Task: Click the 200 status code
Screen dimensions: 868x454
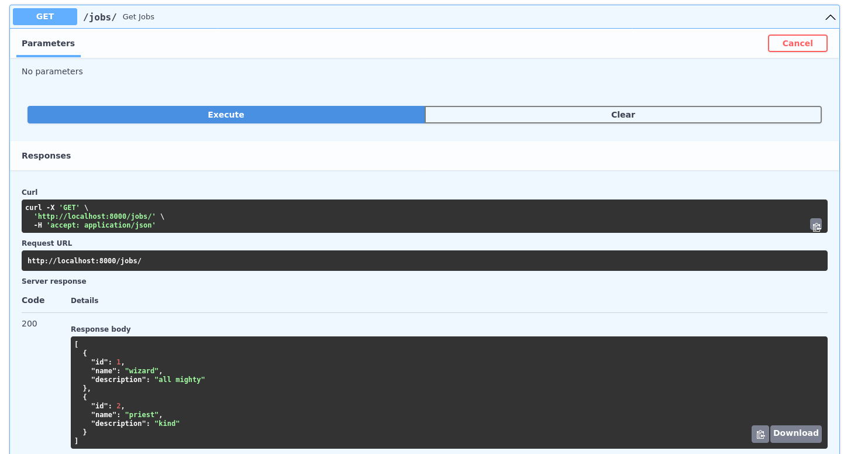Action: coord(29,324)
